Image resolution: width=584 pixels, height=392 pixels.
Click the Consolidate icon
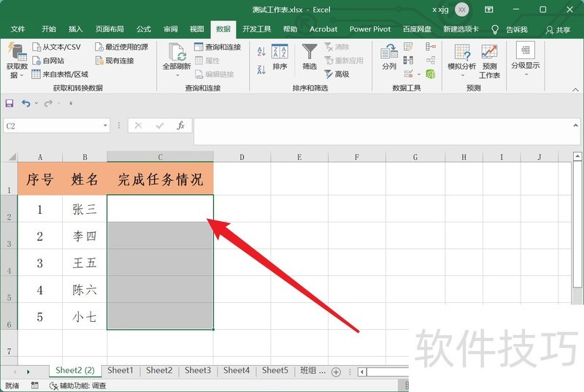[x=431, y=47]
